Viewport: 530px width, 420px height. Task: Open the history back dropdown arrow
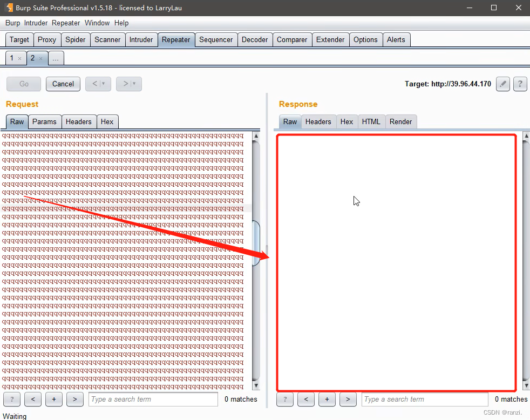click(x=104, y=84)
